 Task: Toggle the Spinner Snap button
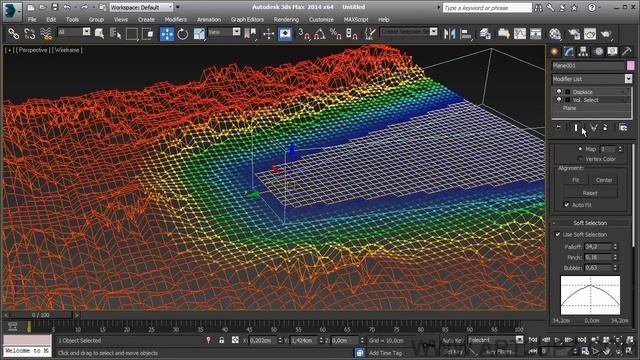tap(352, 34)
